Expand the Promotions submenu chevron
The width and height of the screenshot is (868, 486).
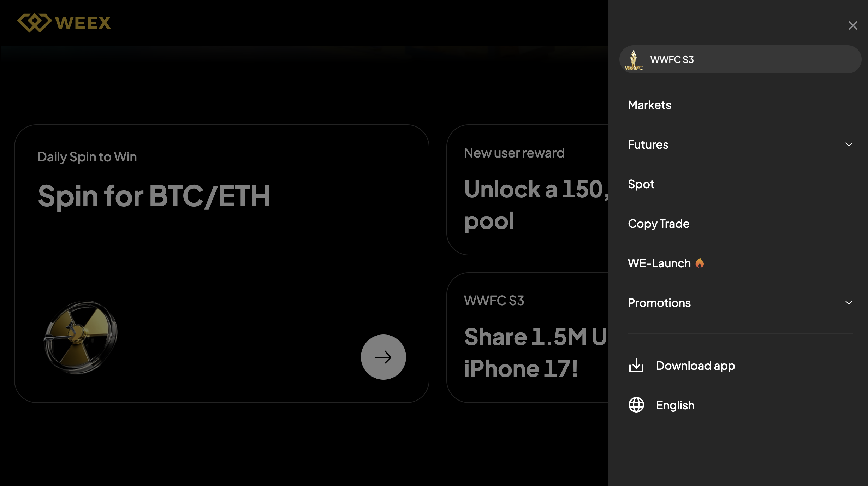849,303
